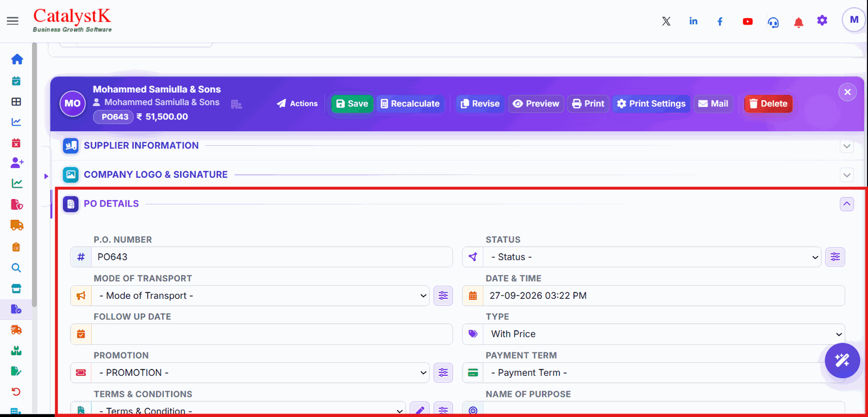Click the MO supplier avatar
This screenshot has width=868, height=417.
(x=73, y=104)
